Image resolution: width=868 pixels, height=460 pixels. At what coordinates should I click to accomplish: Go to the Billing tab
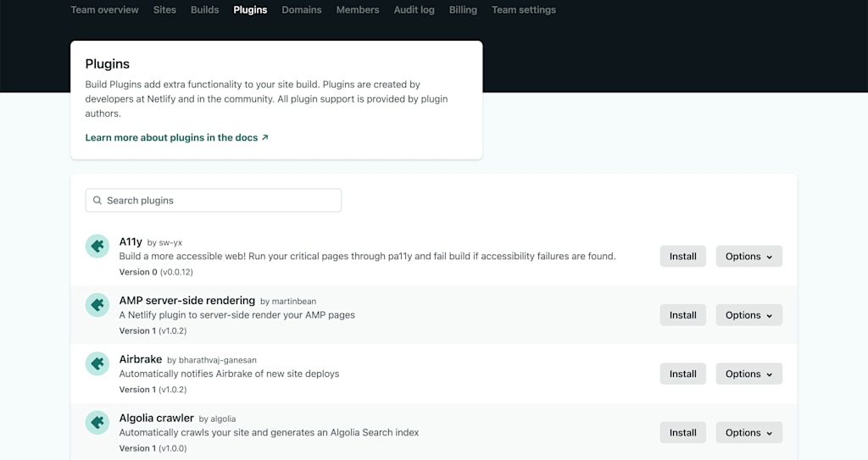(x=463, y=10)
